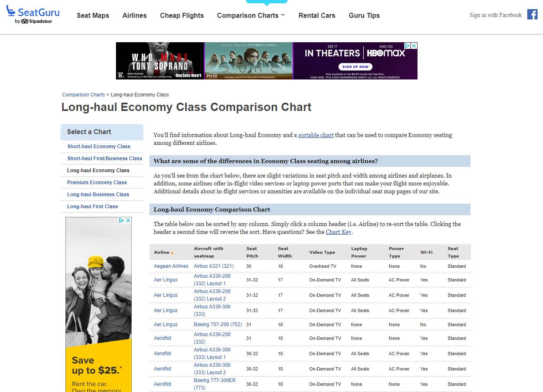This screenshot has height=392, width=543.
Task: Click Aeroflot in Boeing 777-300ER row
Action: click(x=162, y=384)
